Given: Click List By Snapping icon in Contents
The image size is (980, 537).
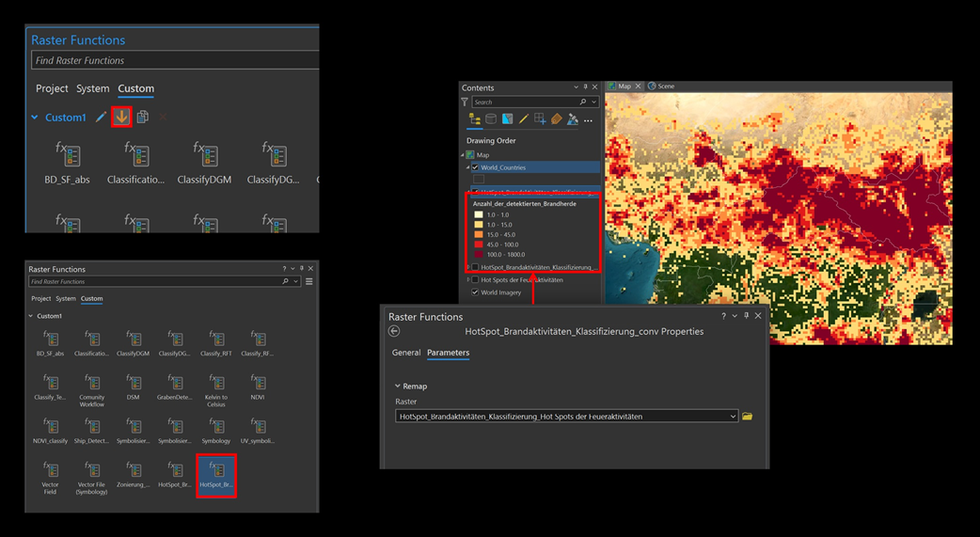Looking at the screenshot, I should pos(540,119).
